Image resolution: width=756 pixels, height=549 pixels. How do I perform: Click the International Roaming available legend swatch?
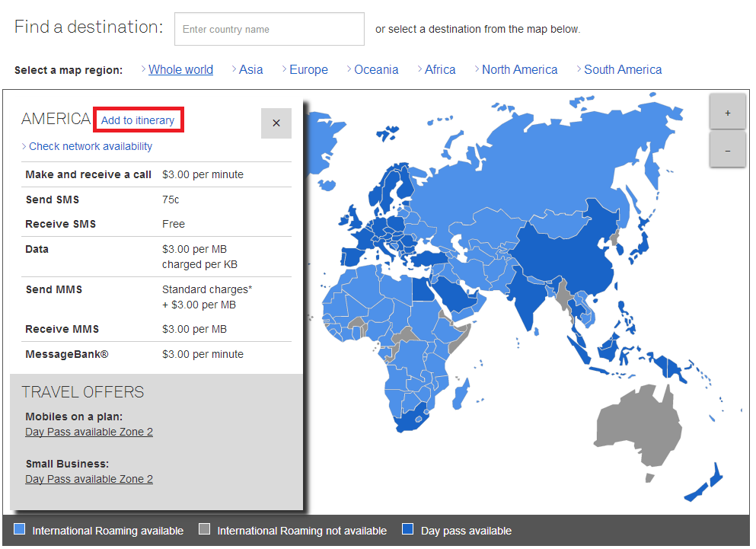(x=21, y=530)
